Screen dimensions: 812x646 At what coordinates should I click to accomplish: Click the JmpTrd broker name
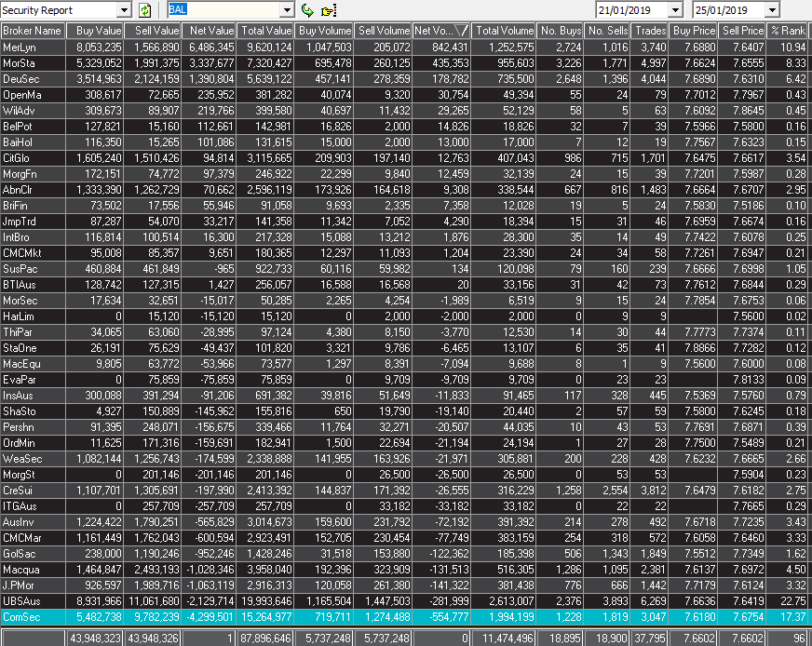click(20, 222)
